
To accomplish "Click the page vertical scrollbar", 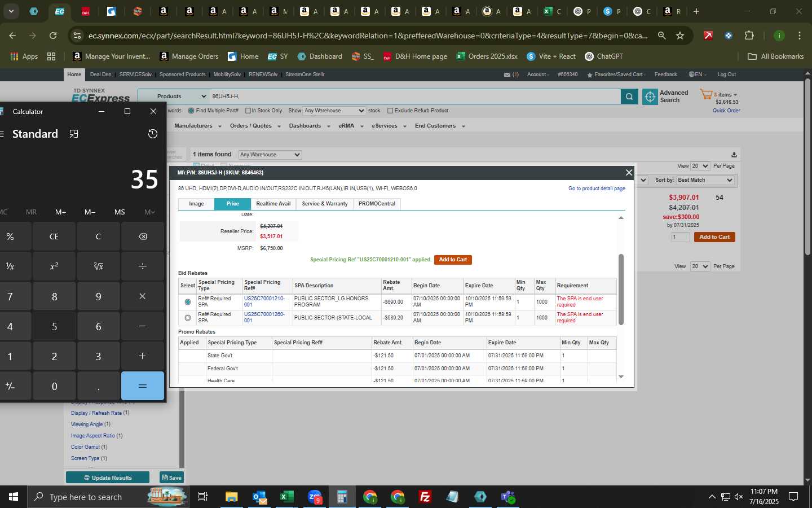I will [807, 167].
